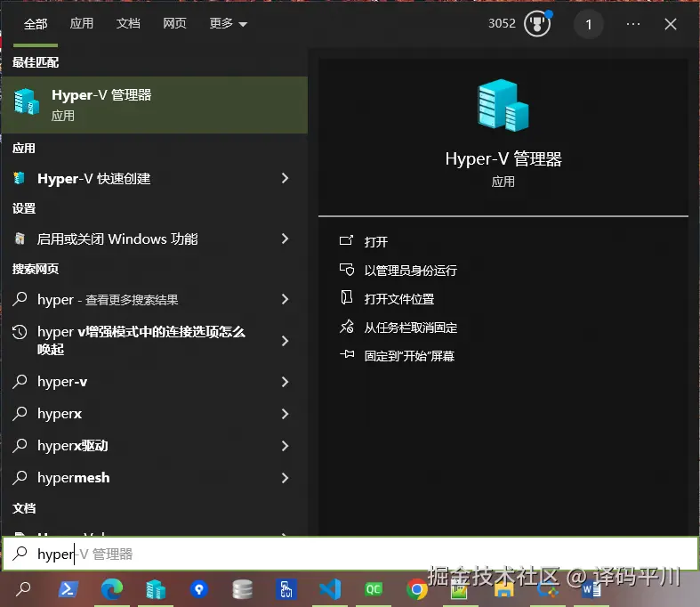Viewport: 700px width, 607px height.
Task: Click the search box containing hyper
Action: (350, 554)
